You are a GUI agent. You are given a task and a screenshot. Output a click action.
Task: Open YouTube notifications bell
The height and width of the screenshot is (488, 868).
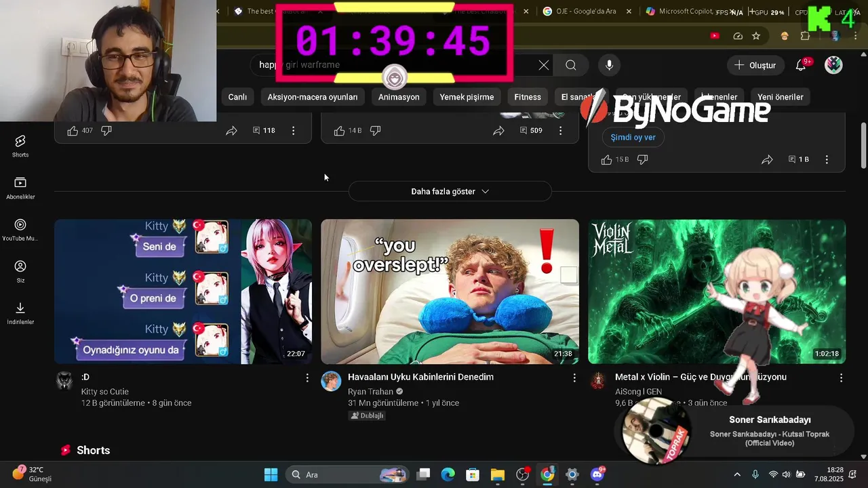[x=801, y=65]
